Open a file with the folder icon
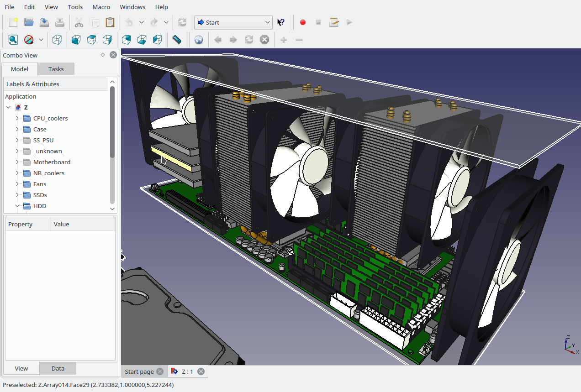 point(29,22)
